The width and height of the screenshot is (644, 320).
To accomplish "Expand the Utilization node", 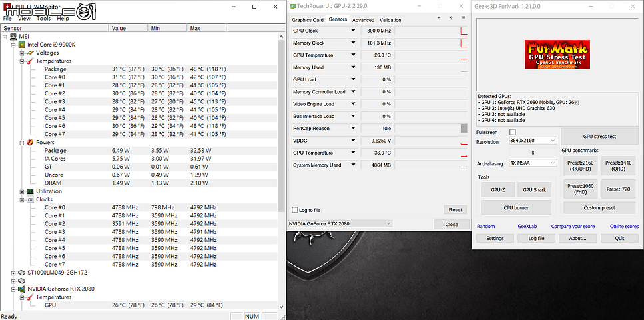I will pyautogui.click(x=22, y=191).
